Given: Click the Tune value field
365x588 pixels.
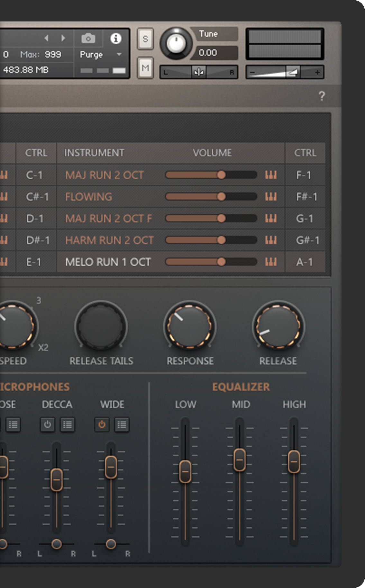Looking at the screenshot, I should pos(214,53).
